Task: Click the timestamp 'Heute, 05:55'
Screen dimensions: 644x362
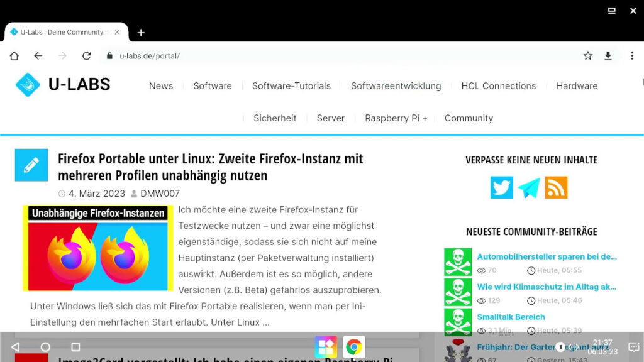Action: pos(559,270)
